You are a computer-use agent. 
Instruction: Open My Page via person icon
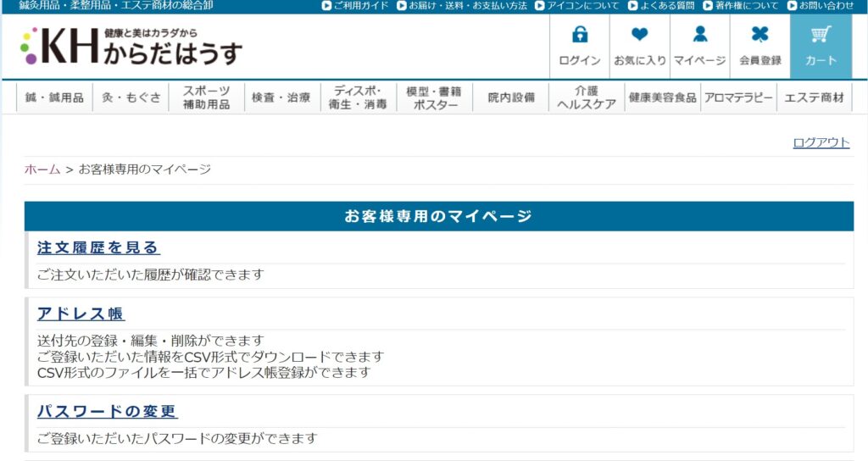coord(699,35)
